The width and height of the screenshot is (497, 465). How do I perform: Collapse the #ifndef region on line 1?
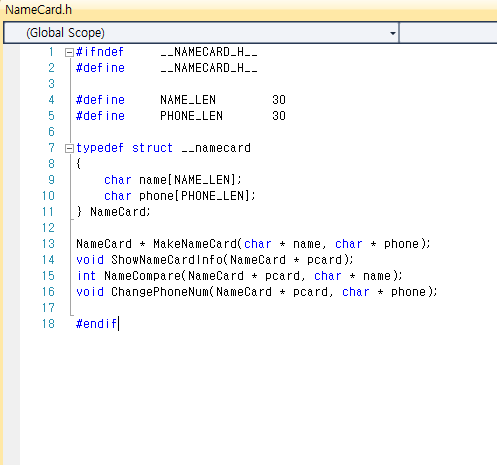[x=69, y=52]
